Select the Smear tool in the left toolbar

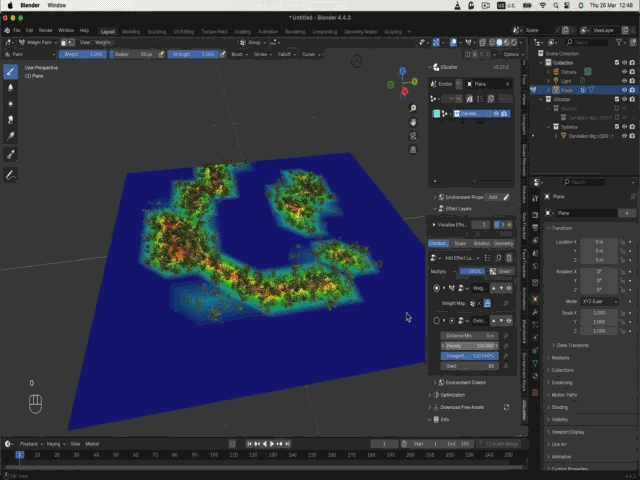click(11, 120)
